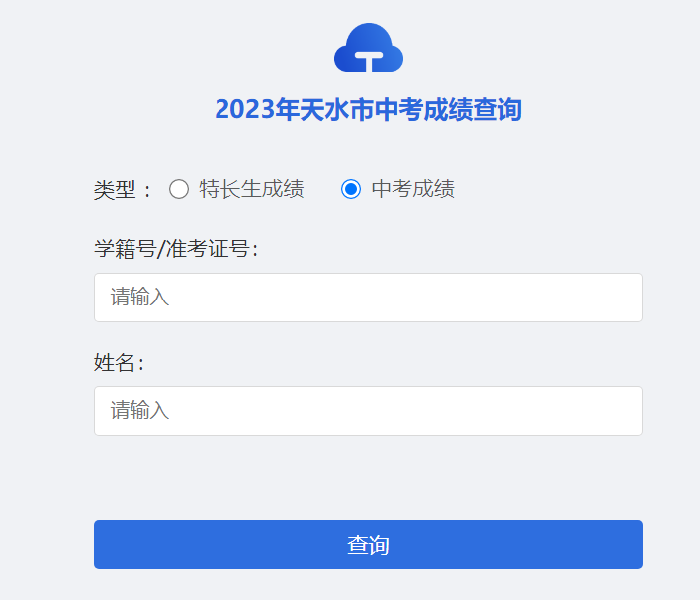The width and height of the screenshot is (700, 600).
Task: Click the blue cloud logo icon
Action: (368, 46)
